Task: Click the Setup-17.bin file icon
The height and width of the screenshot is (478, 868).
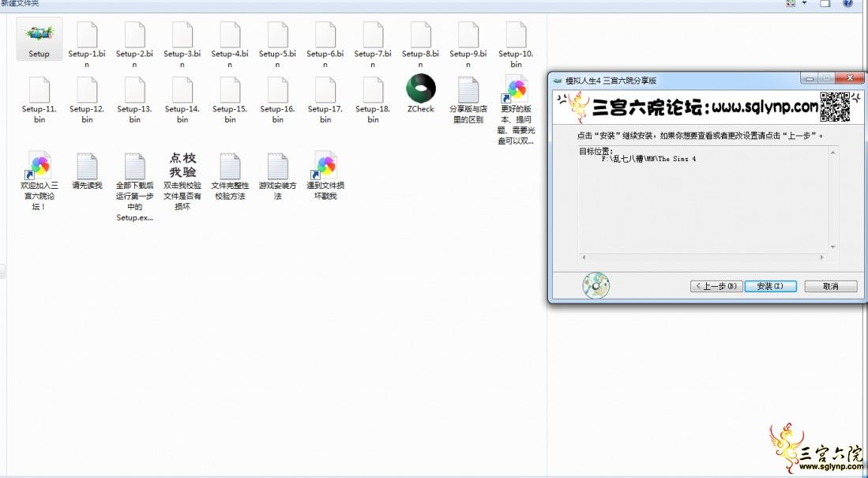Action: coord(325,90)
